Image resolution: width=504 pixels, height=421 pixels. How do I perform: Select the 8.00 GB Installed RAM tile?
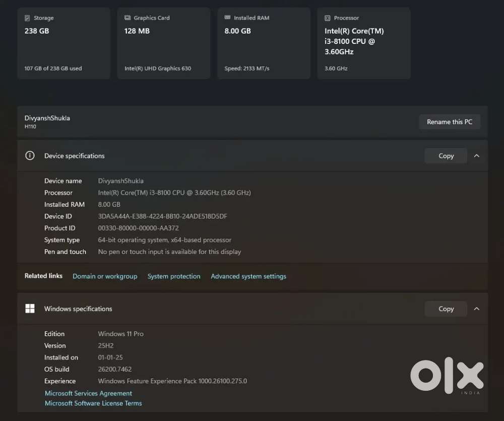point(263,43)
